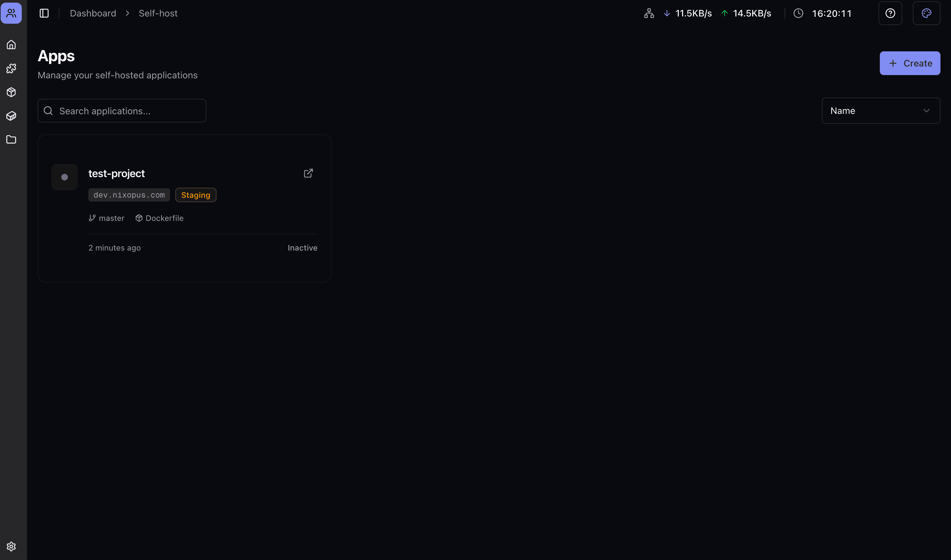Screen dimensions: 951x560
Task: Toggle the sidebar panel collapse button
Action: coord(44,13)
